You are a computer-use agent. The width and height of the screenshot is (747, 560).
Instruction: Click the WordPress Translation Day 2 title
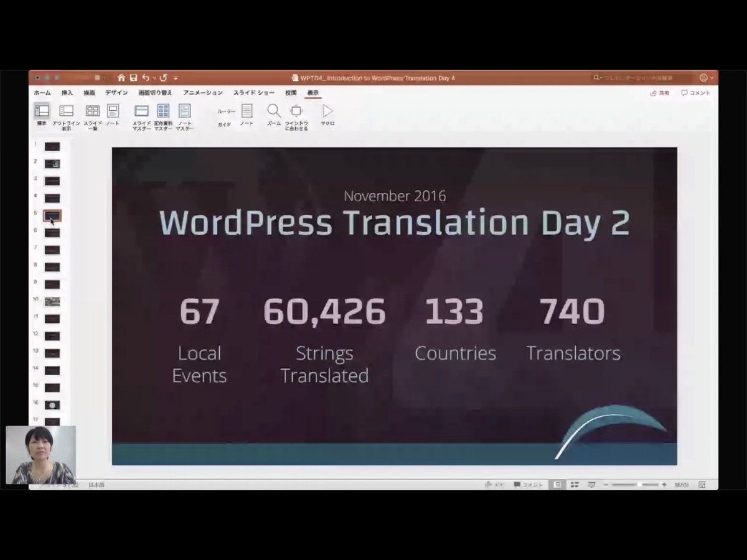[395, 223]
